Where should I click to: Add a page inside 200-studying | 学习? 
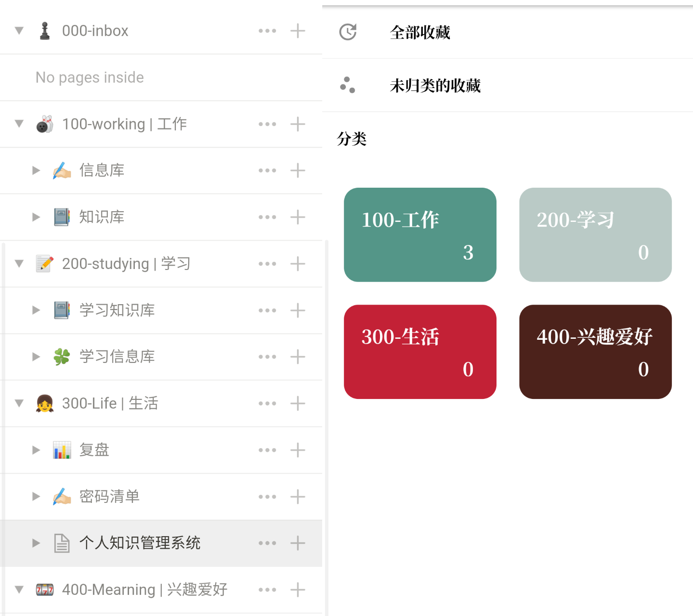[x=298, y=264]
